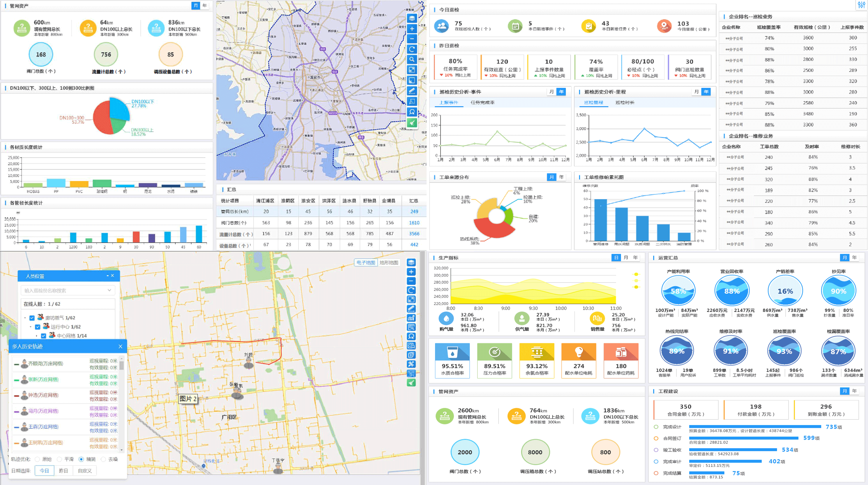
Task: Select the 平滑 track optimization radio
Action: point(60,459)
